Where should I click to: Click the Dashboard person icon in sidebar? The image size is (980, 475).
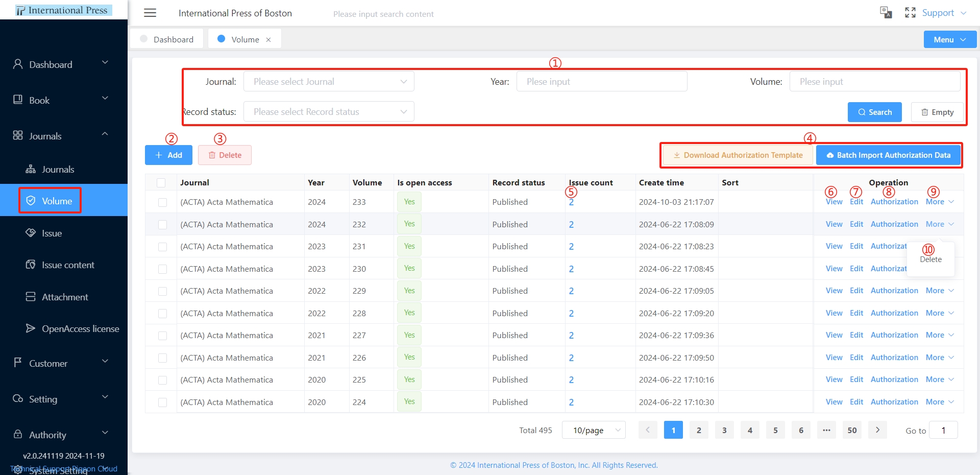[x=18, y=64]
